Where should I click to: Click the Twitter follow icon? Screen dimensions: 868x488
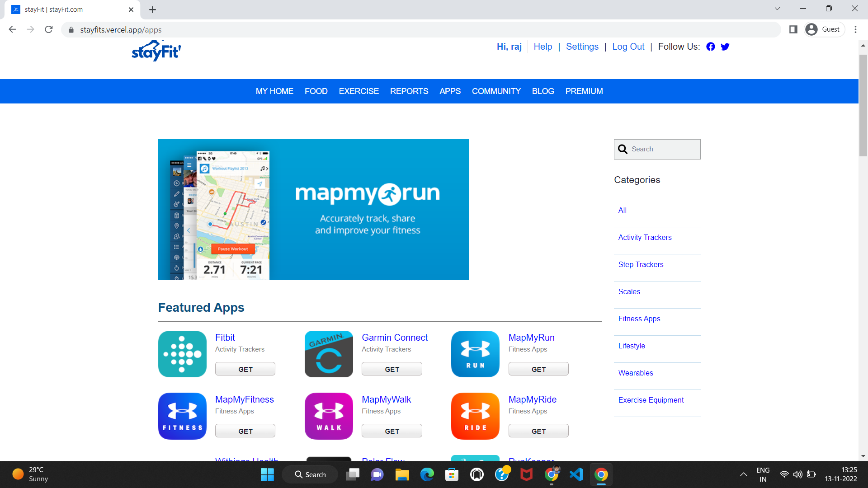pyautogui.click(x=725, y=47)
